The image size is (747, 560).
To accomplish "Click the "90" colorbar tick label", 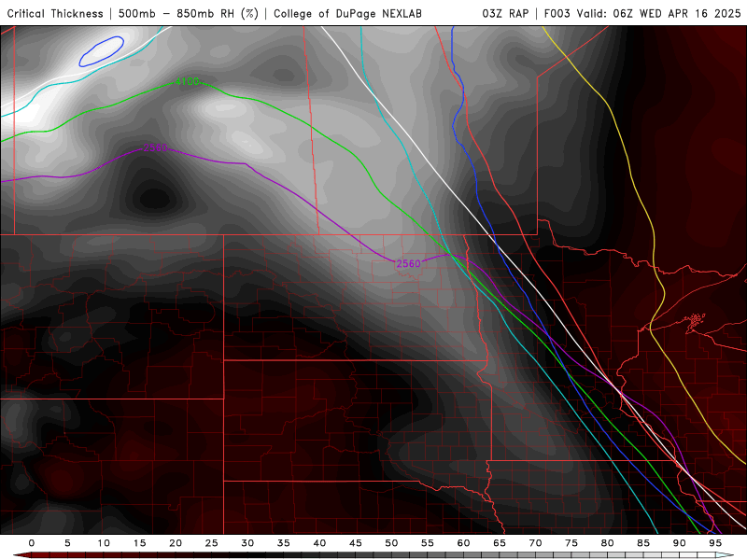I will pyautogui.click(x=680, y=543).
